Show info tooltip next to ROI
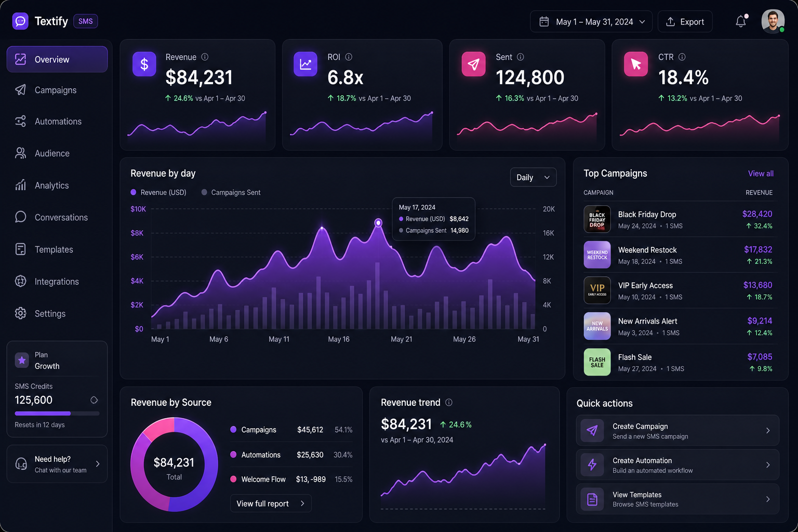This screenshot has width=798, height=532. coord(349,57)
